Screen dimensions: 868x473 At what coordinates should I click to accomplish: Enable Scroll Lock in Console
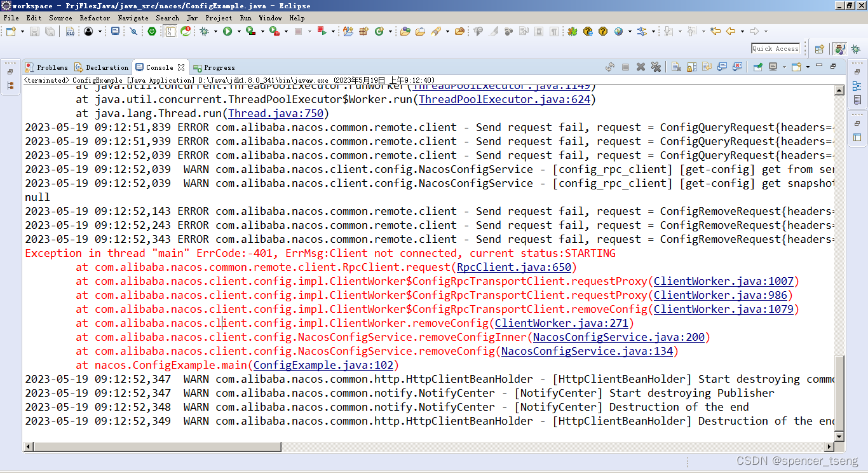[x=691, y=67]
